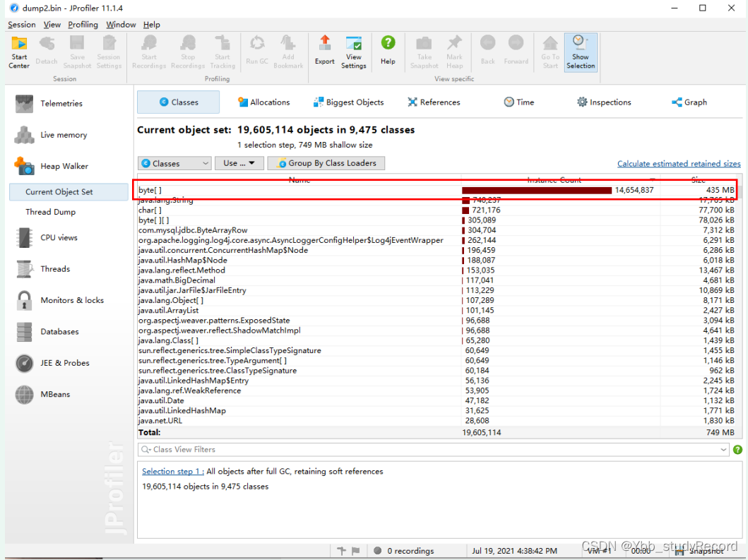Click Stop Recordings icon

click(x=188, y=52)
